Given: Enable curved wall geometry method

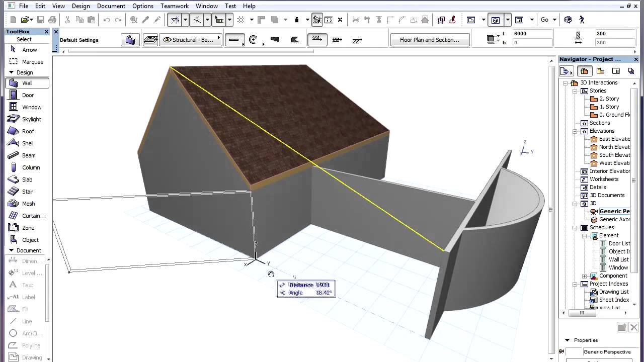Looking at the screenshot, I should tap(254, 40).
